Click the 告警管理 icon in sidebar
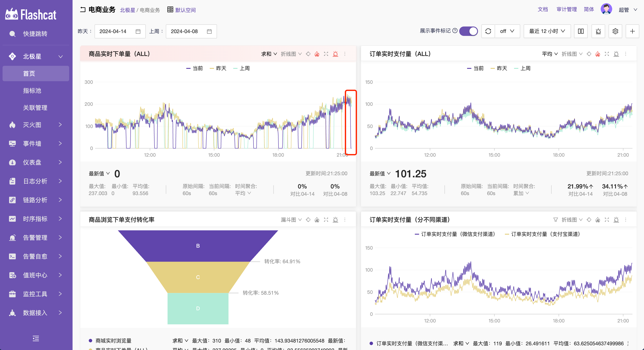 coord(12,238)
